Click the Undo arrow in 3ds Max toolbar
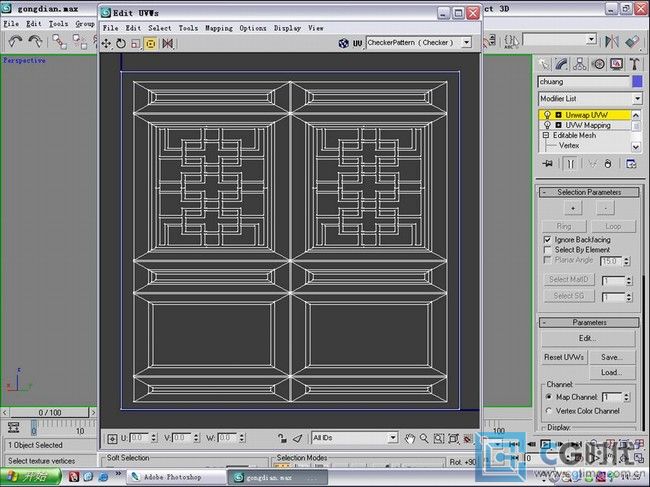Viewport: 650px width, 487px height. point(16,41)
